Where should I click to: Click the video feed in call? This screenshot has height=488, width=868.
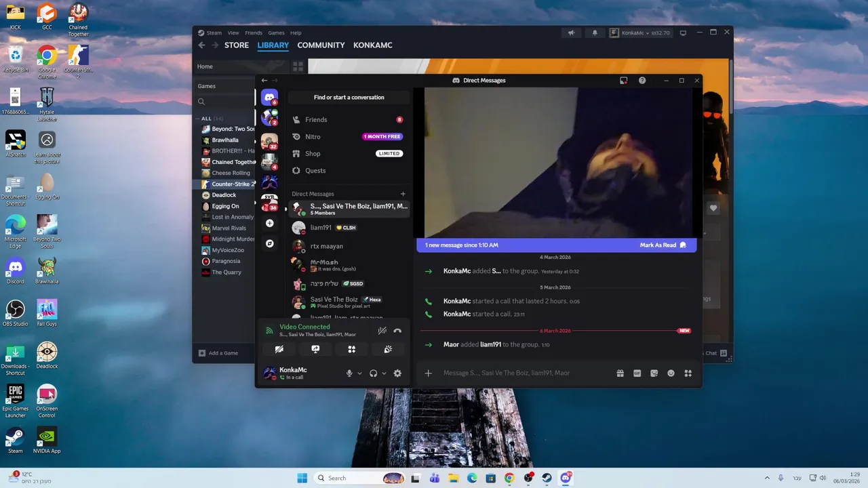(558, 163)
